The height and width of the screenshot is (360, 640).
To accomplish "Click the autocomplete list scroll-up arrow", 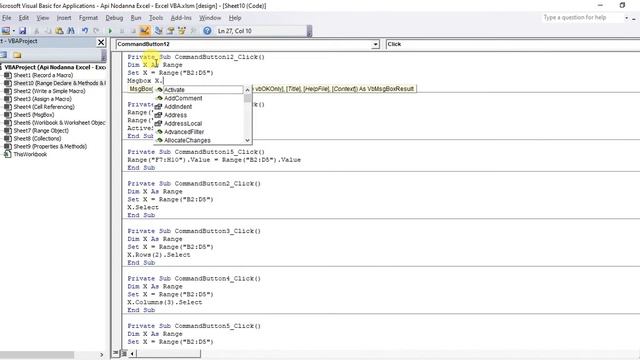I will click(247, 90).
